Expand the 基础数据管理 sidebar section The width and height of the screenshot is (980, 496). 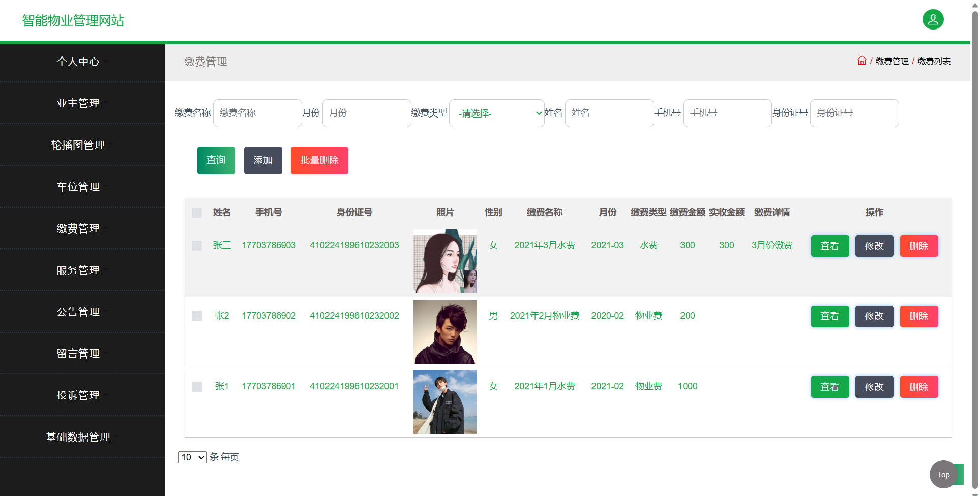(x=79, y=437)
